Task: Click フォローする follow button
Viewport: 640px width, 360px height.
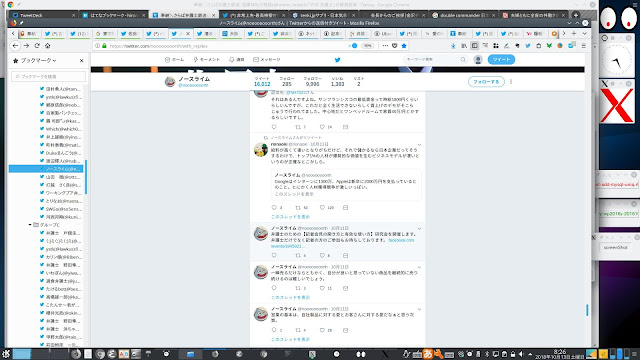Action: [486, 82]
